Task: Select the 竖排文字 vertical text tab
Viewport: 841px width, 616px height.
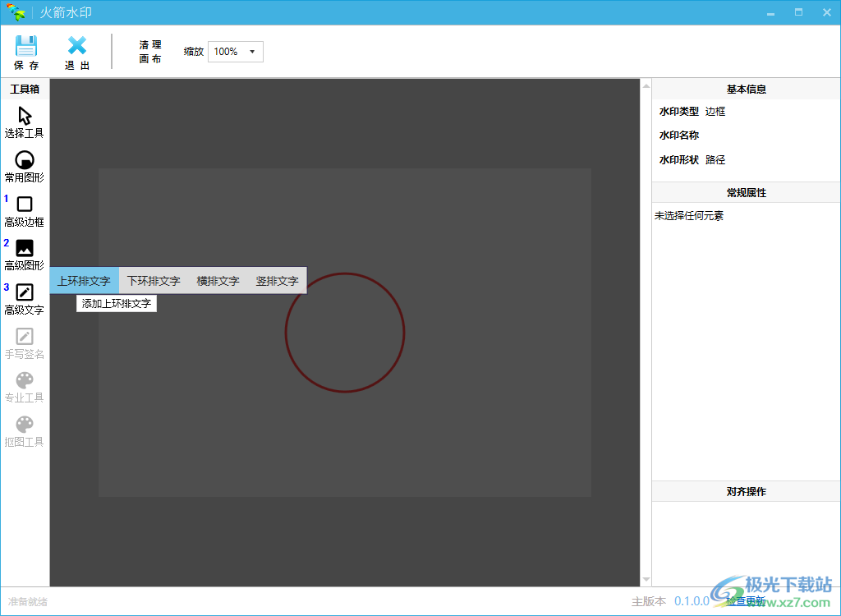Action: click(x=277, y=280)
